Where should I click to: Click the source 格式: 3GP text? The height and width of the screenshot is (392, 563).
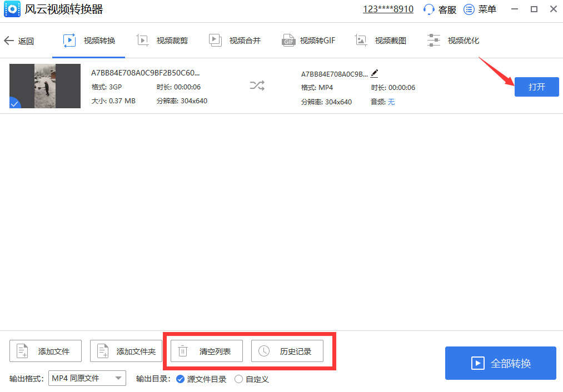(107, 87)
